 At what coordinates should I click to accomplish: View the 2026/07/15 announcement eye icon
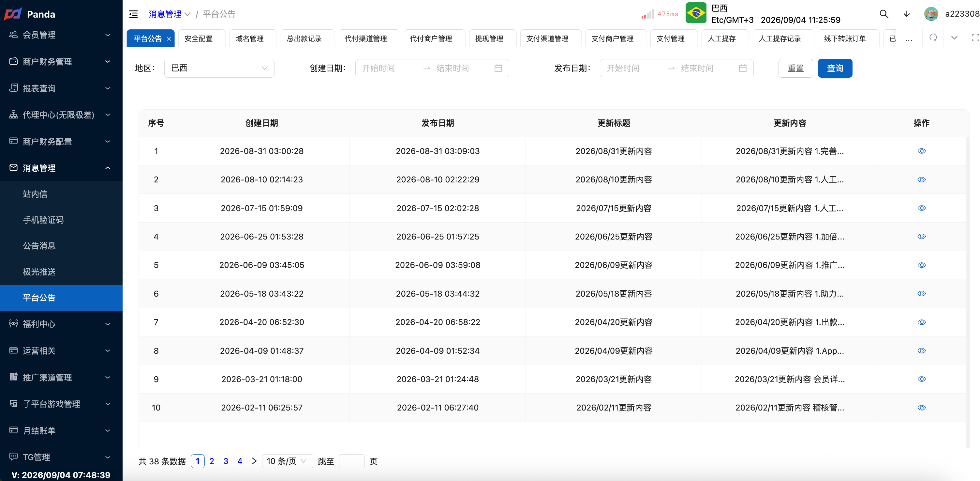[x=921, y=208]
